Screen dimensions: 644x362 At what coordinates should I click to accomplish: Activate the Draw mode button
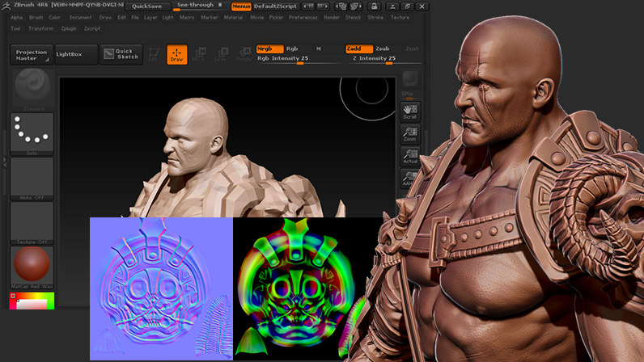tap(177, 55)
